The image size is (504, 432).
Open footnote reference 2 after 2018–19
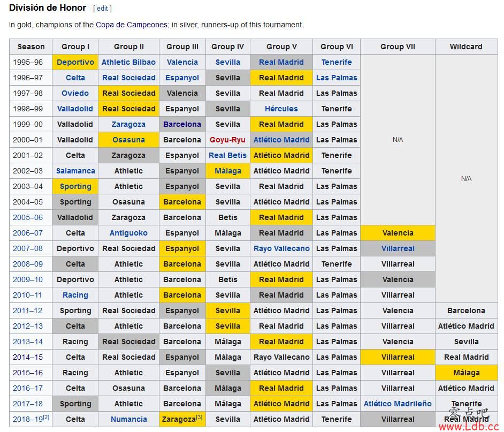click(x=47, y=417)
